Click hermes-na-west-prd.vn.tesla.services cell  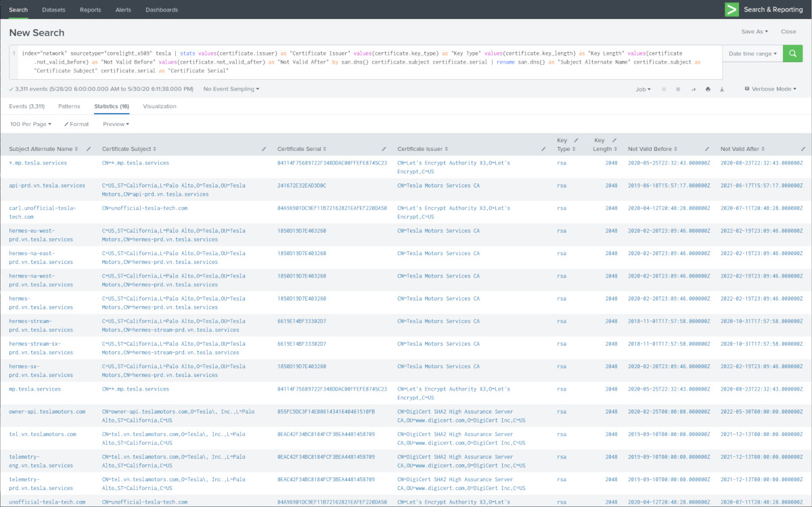[x=41, y=280]
